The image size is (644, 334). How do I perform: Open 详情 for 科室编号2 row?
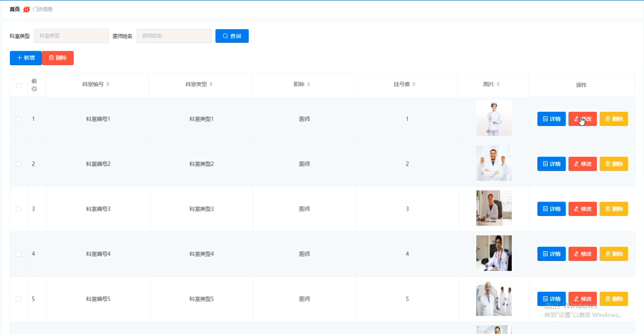(551, 164)
